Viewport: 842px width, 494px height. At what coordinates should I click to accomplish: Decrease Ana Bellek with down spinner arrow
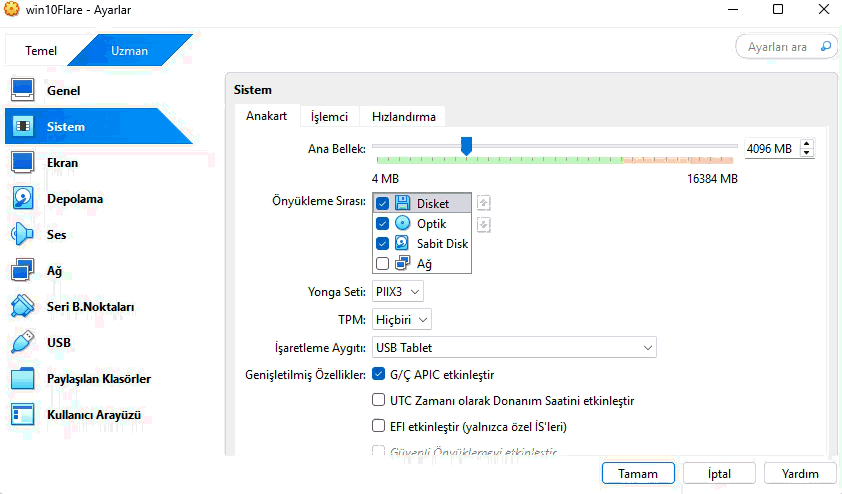tap(807, 152)
